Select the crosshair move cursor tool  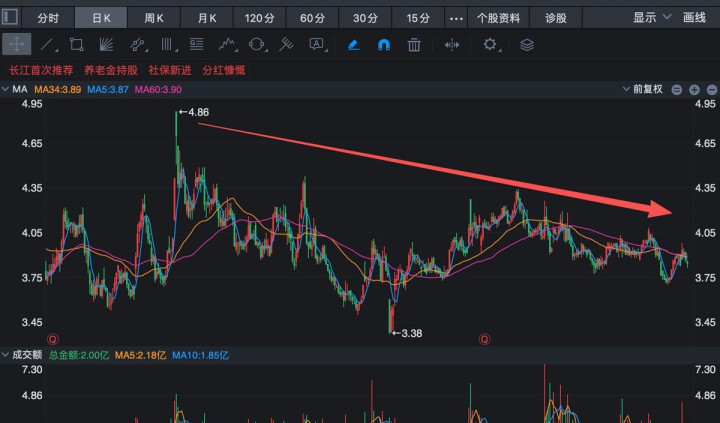pyautogui.click(x=16, y=44)
